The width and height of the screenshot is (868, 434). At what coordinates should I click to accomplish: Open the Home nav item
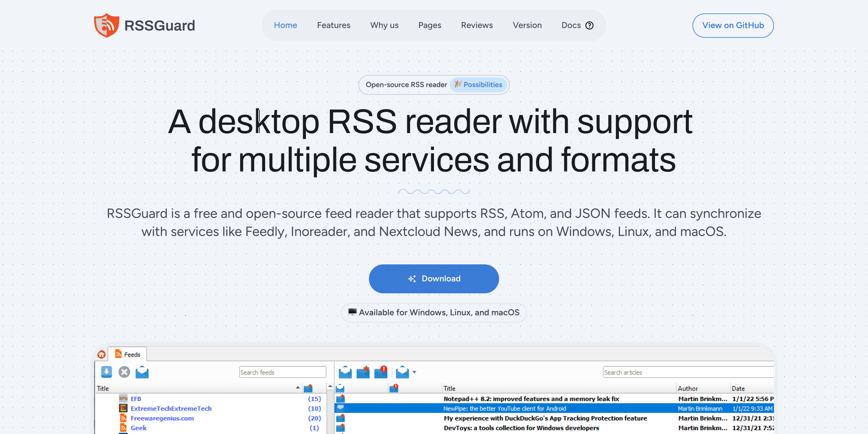coord(285,25)
